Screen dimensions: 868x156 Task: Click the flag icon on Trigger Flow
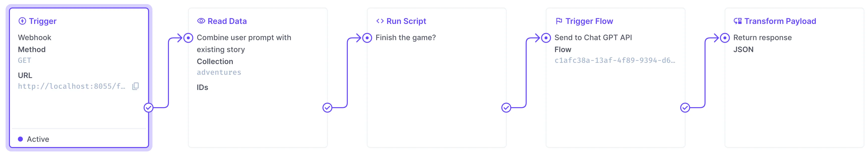pos(559,21)
